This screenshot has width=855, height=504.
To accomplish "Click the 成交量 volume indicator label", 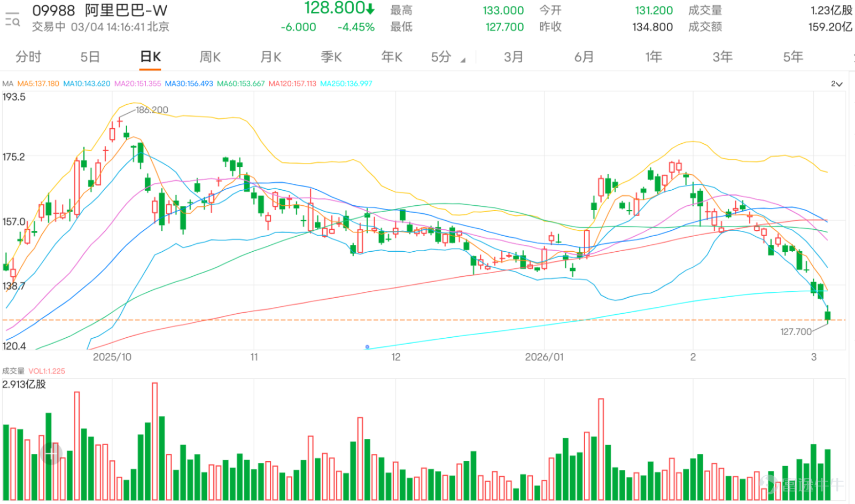I will 13,371.
